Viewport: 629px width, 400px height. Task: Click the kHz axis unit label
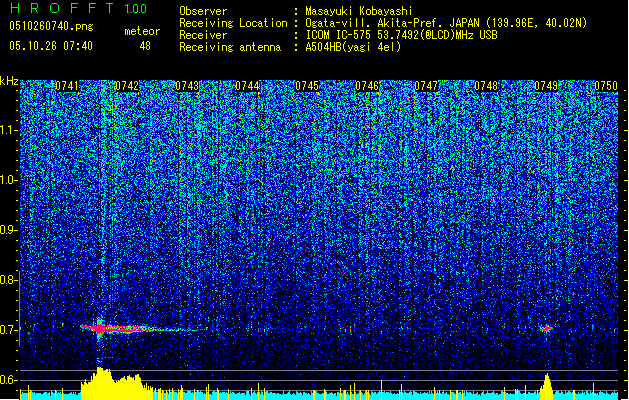pyautogui.click(x=9, y=81)
